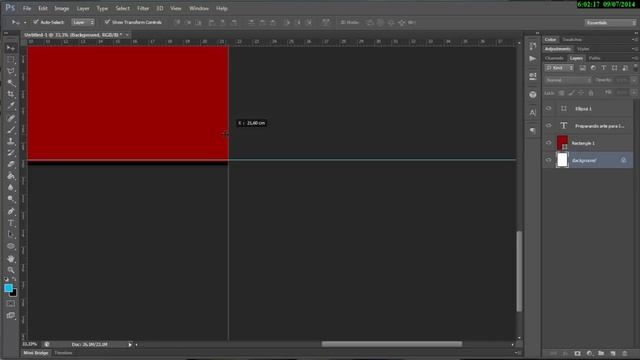Screen dimensions: 640x360
Task: Change screen mode icon at toolbox bottom
Action: [x=11, y=315]
